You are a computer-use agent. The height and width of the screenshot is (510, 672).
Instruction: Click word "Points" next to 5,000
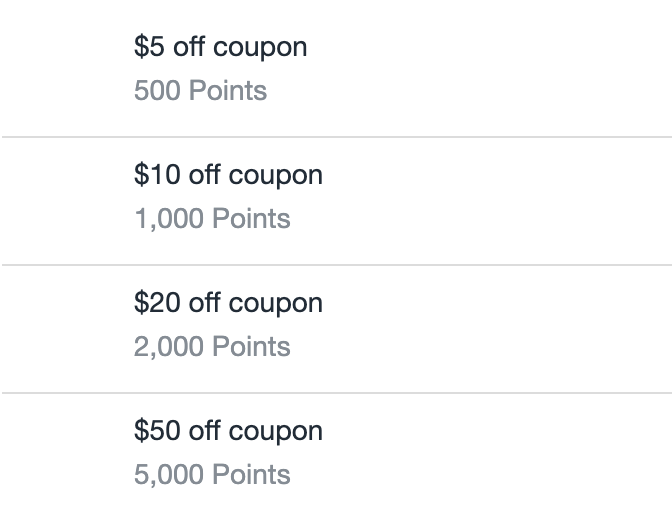point(252,474)
